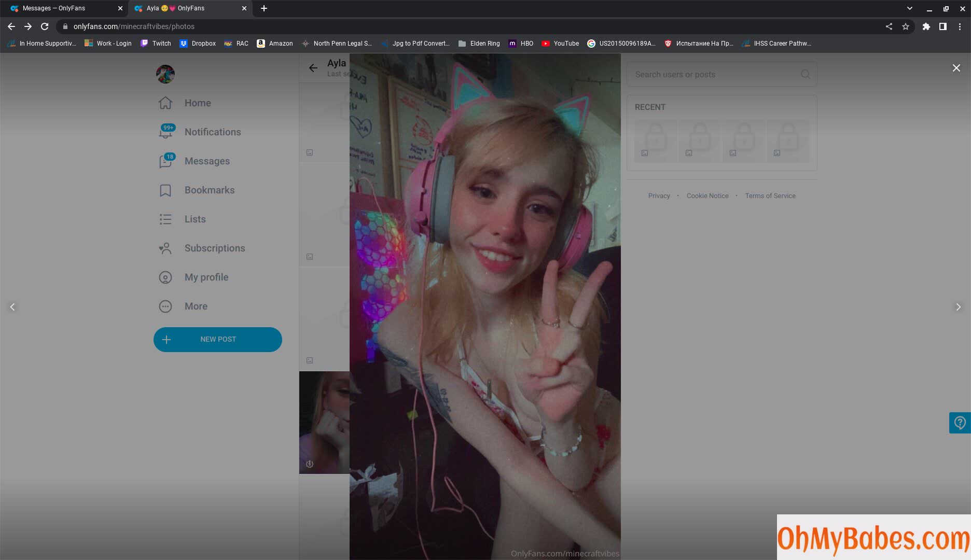The height and width of the screenshot is (560, 971).
Task: Click the browser forward arrow
Action: coord(28,26)
